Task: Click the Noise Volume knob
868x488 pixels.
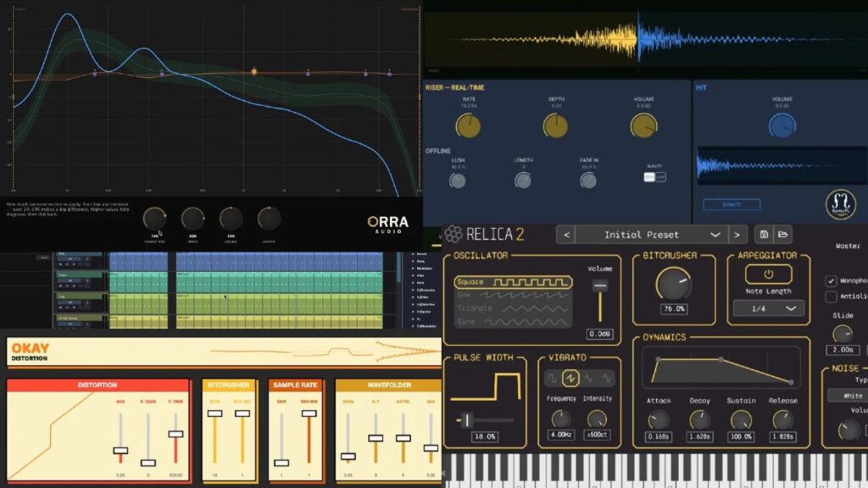Action: point(849,430)
